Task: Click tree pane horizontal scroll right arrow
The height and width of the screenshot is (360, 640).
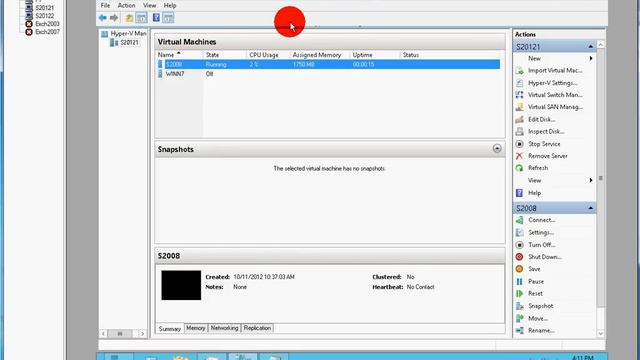Action: (x=142, y=333)
